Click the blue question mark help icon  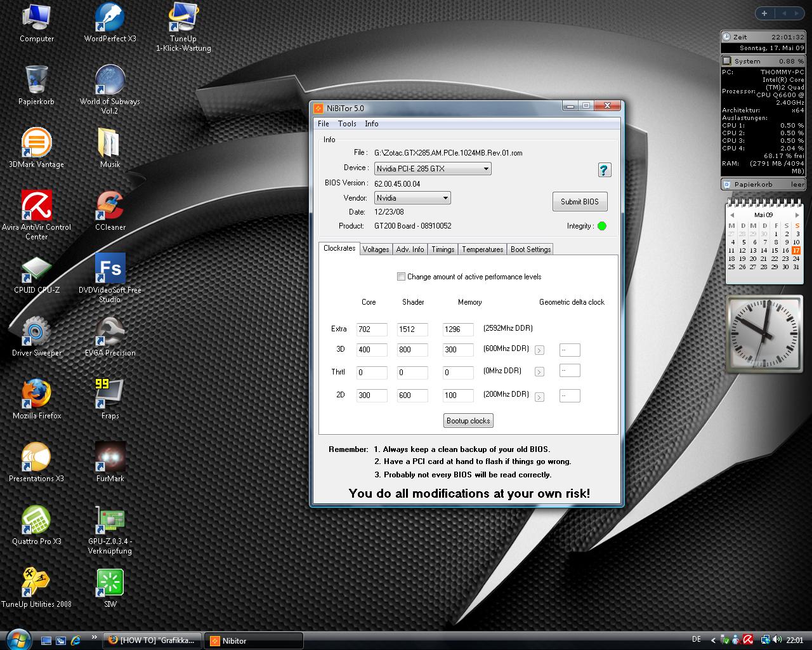[604, 169]
